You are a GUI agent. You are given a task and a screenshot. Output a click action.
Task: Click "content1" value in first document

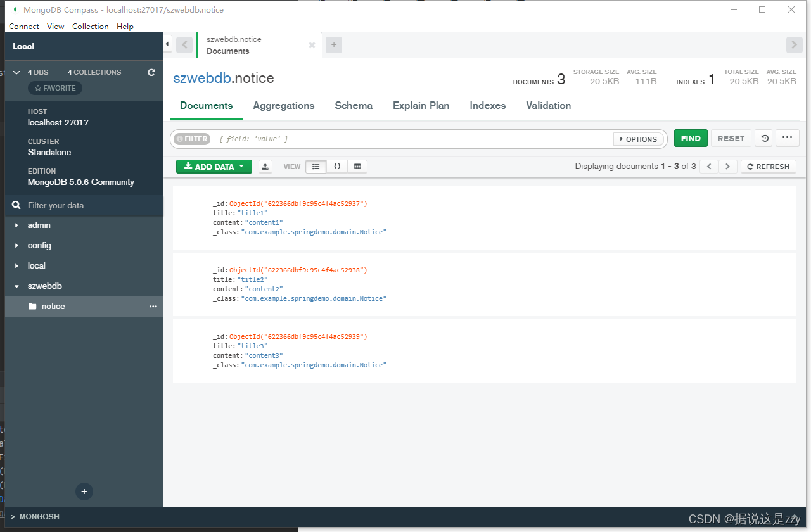point(264,223)
